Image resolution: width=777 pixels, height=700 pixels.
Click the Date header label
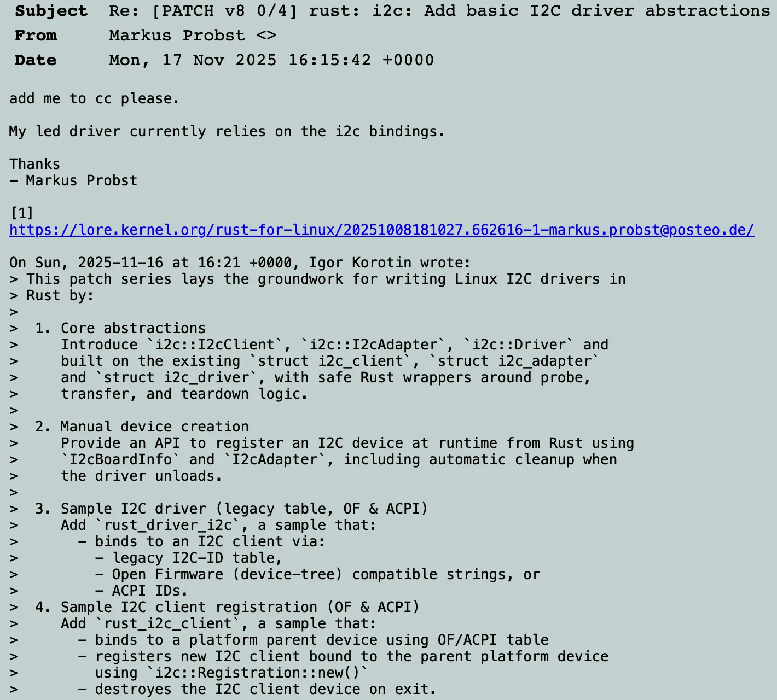[36, 60]
